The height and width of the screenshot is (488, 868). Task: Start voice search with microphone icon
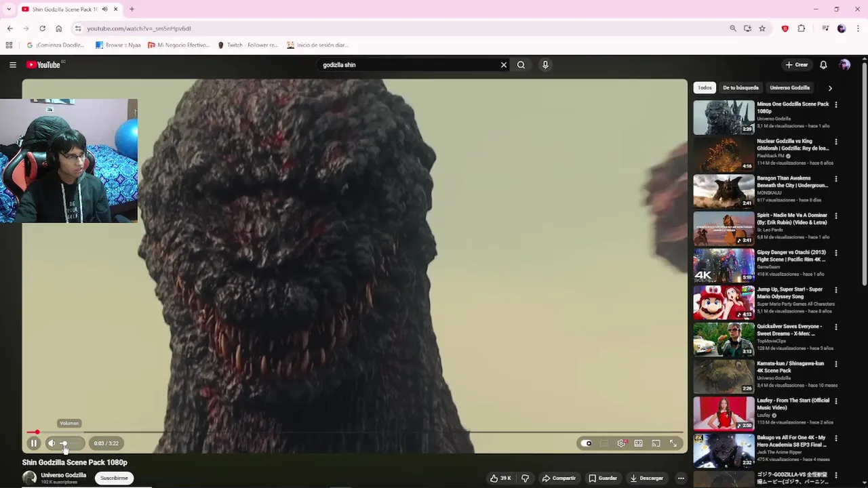(545, 65)
